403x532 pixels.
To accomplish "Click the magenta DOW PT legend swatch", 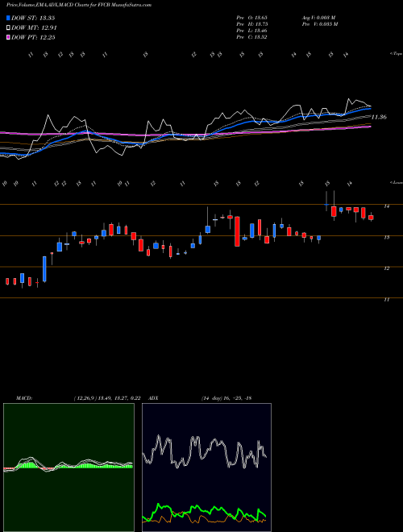I will [8, 37].
